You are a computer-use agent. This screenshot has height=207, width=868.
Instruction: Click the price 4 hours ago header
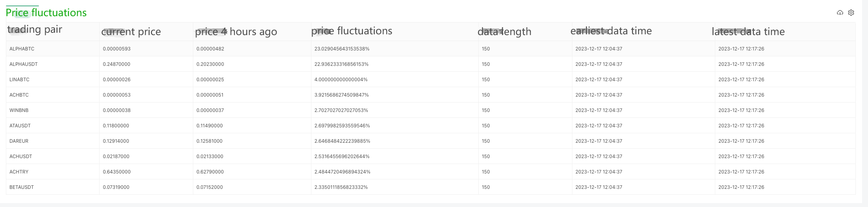(236, 32)
